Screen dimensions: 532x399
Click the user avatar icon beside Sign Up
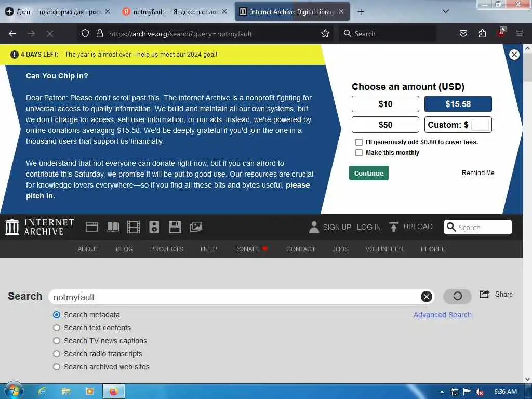[x=314, y=227]
